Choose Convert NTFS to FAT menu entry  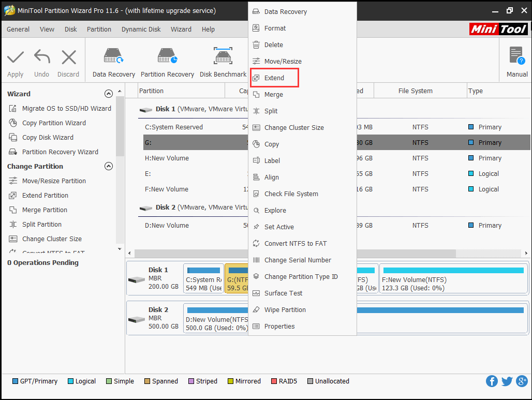tap(302, 244)
